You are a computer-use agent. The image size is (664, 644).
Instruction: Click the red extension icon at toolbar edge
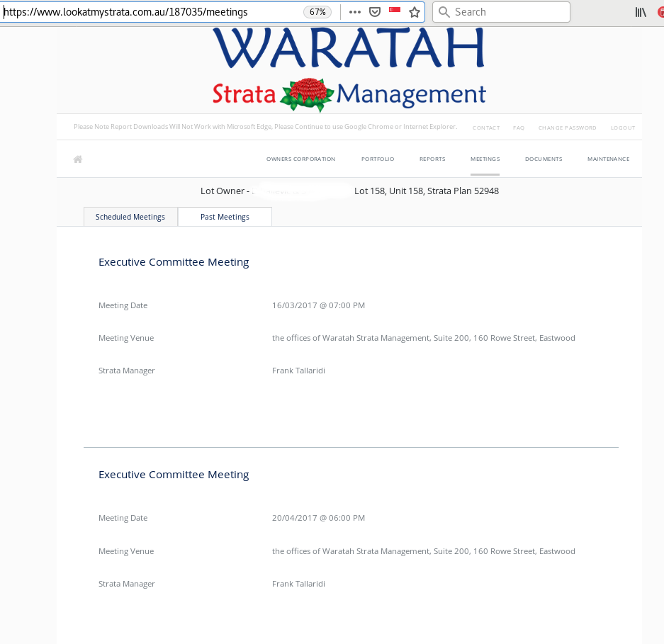[x=660, y=12]
